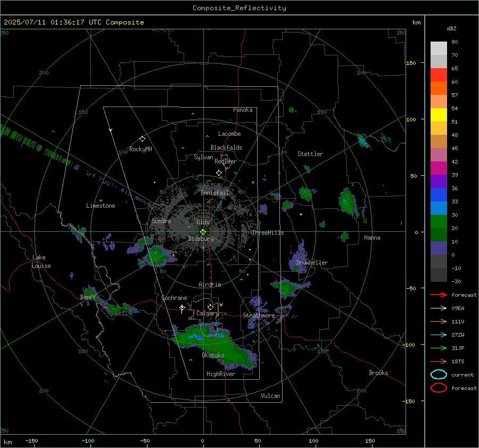Image resolution: width=479 pixels, height=448 pixels.
Task: Click the Airdrie city label
Action: click(x=210, y=284)
